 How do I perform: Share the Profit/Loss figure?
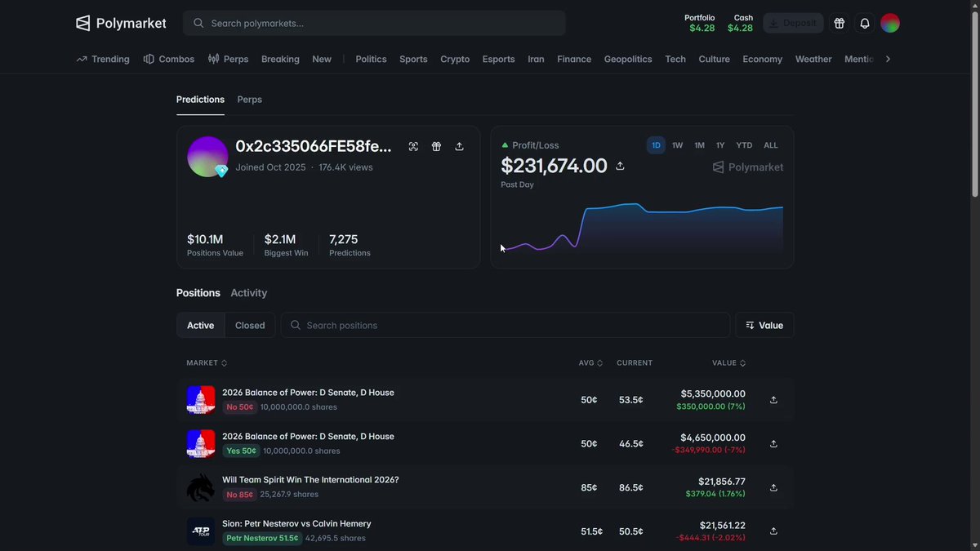click(x=620, y=166)
